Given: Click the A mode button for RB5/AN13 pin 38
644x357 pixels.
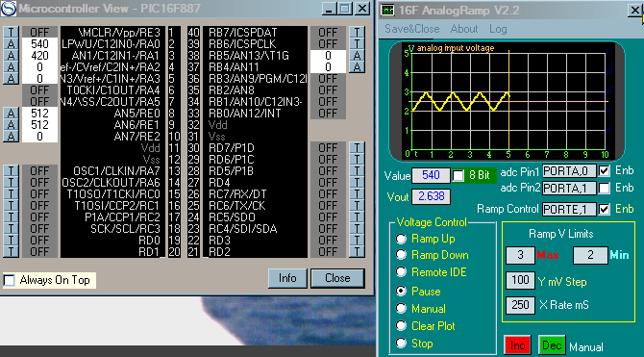Looking at the screenshot, I should 357,55.
